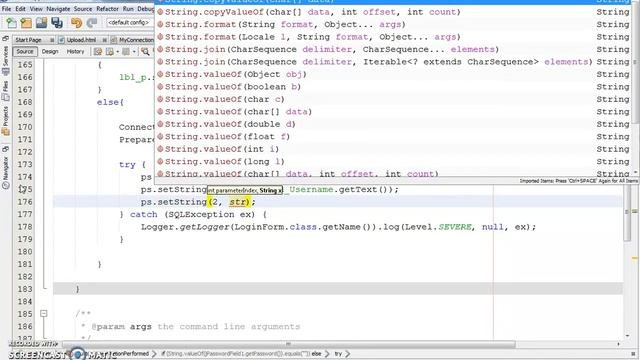Select the Design view button
Viewport: 640px width, 360px height.
click(x=50, y=52)
